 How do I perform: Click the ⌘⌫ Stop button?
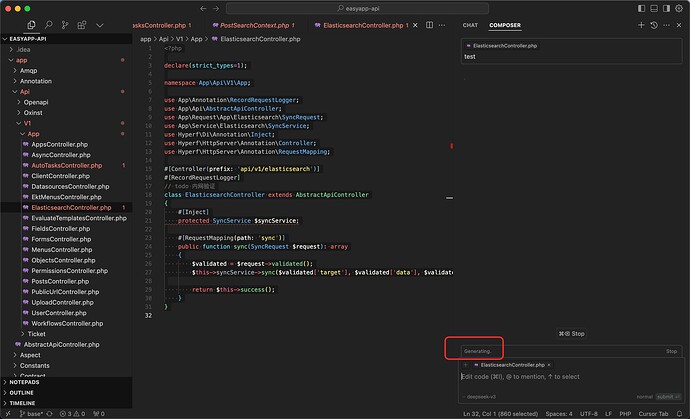point(572,334)
